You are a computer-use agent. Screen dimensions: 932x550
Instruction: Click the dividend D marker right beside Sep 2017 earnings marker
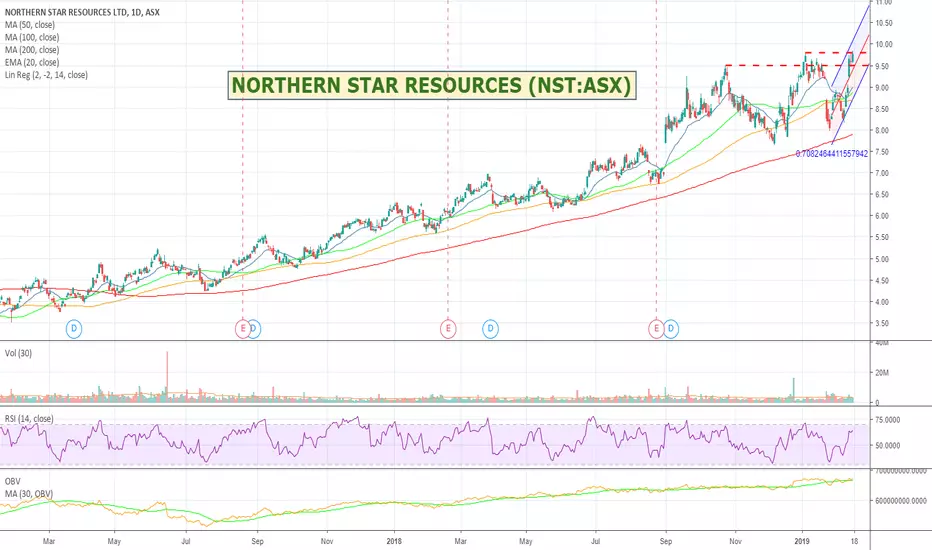click(x=254, y=328)
